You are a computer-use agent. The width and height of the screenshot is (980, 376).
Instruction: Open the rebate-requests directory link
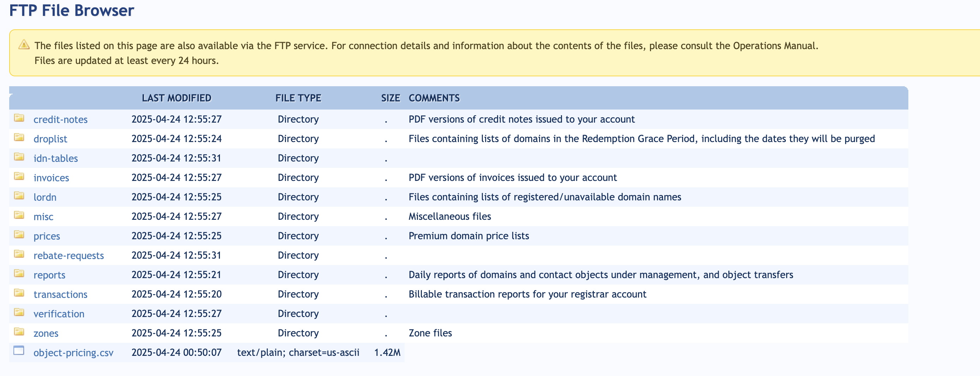coord(69,255)
